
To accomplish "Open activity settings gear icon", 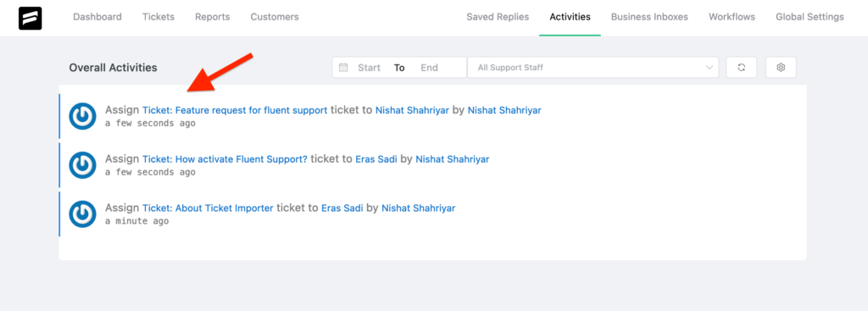I will [781, 68].
